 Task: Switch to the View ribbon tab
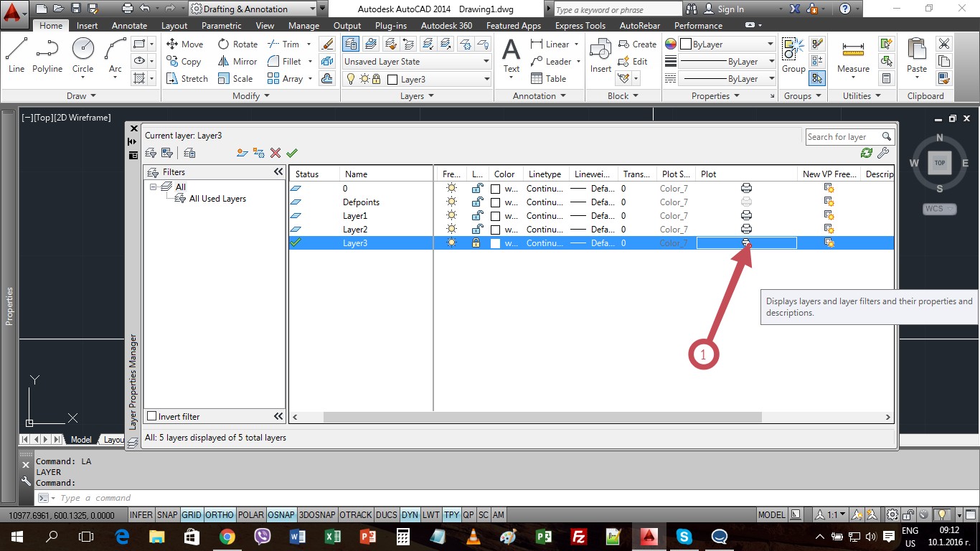pyautogui.click(x=265, y=25)
